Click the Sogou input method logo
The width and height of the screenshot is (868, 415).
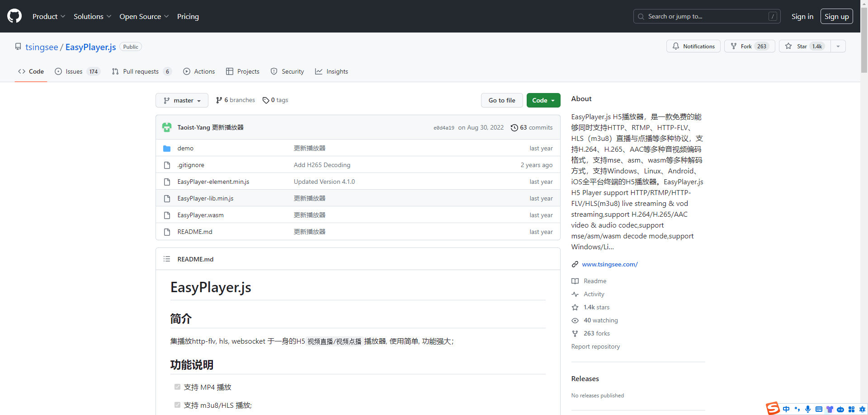(773, 408)
